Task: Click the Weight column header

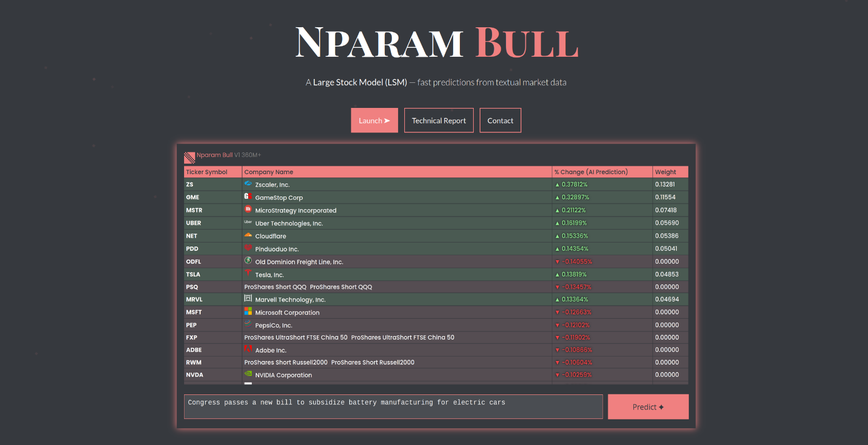Action: coord(671,172)
